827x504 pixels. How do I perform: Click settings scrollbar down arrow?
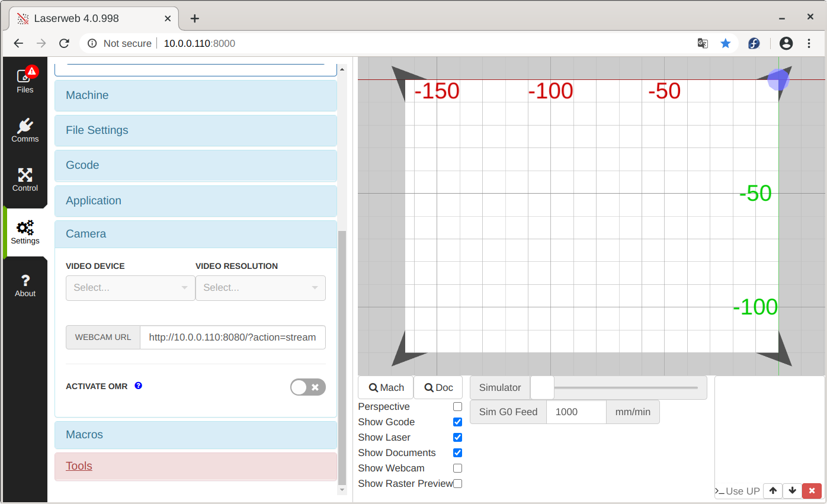point(342,489)
